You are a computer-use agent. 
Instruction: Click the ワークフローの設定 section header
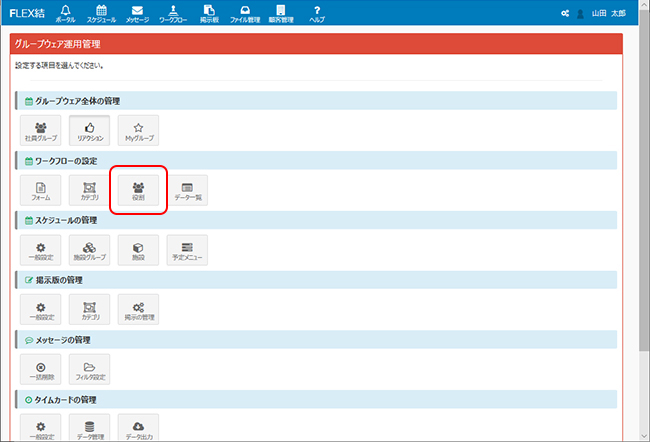pos(316,160)
